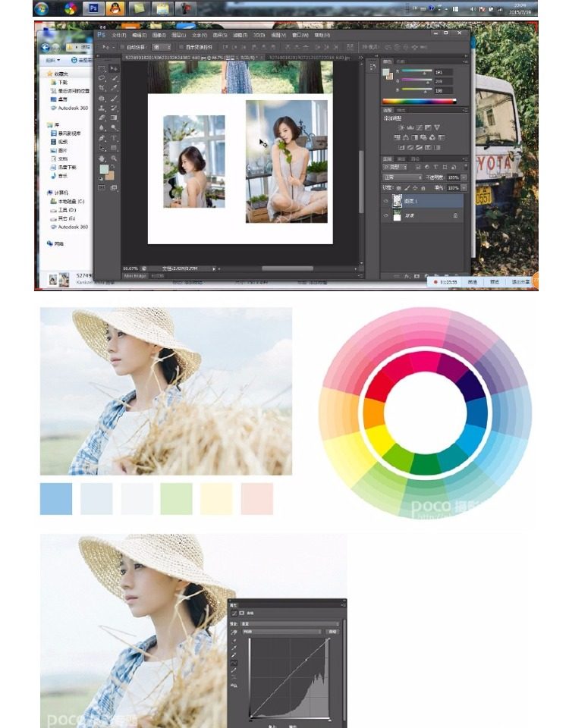Open the Layers panel flyout menu
The image size is (569, 728).
coord(465,158)
